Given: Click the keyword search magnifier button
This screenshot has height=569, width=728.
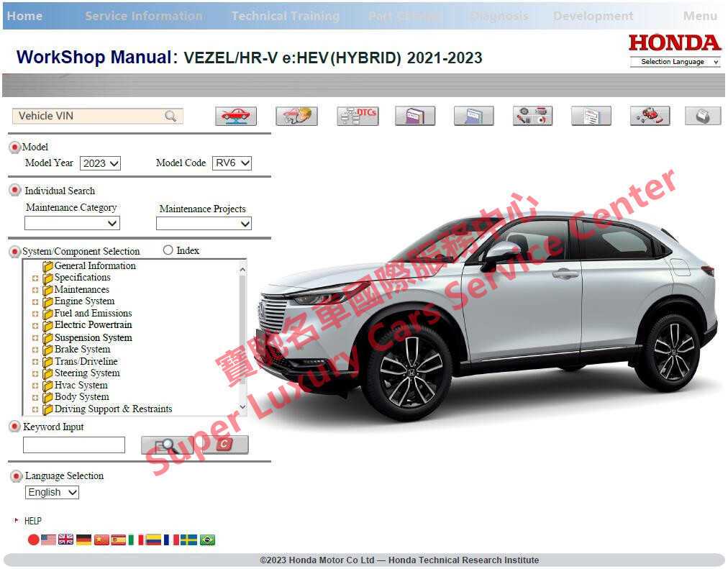Looking at the screenshot, I should [167, 445].
